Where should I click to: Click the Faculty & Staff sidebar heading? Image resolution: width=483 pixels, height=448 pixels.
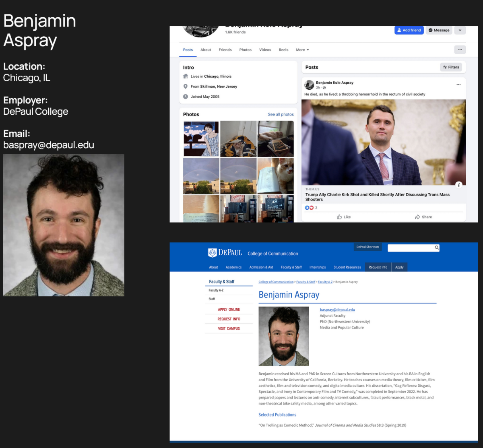pos(221,282)
